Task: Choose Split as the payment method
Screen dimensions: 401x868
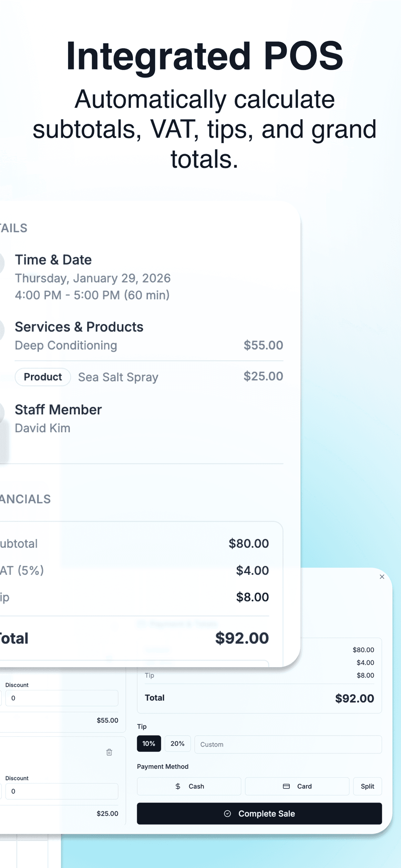Action: coord(367,786)
